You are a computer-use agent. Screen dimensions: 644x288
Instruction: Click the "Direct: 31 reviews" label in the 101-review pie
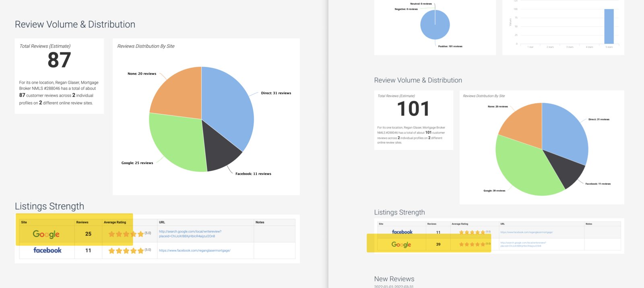599,119
